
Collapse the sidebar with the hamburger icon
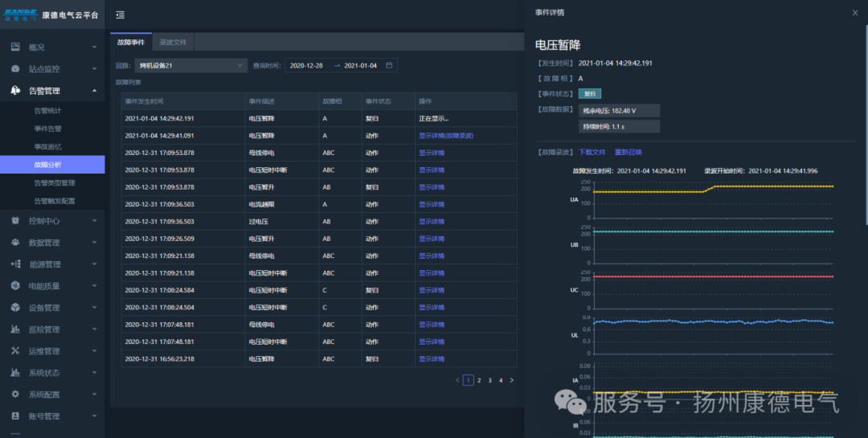pyautogui.click(x=121, y=15)
